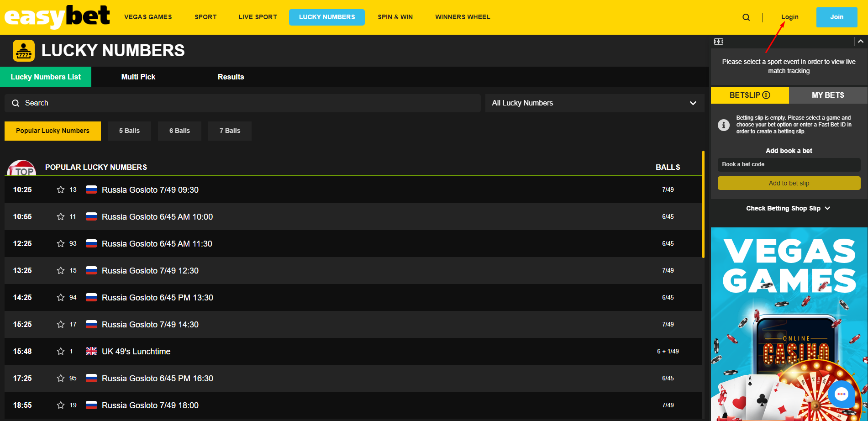Open Russia Gosloto 7/49 09:30 draw
This screenshot has height=421, width=868.
(353, 189)
